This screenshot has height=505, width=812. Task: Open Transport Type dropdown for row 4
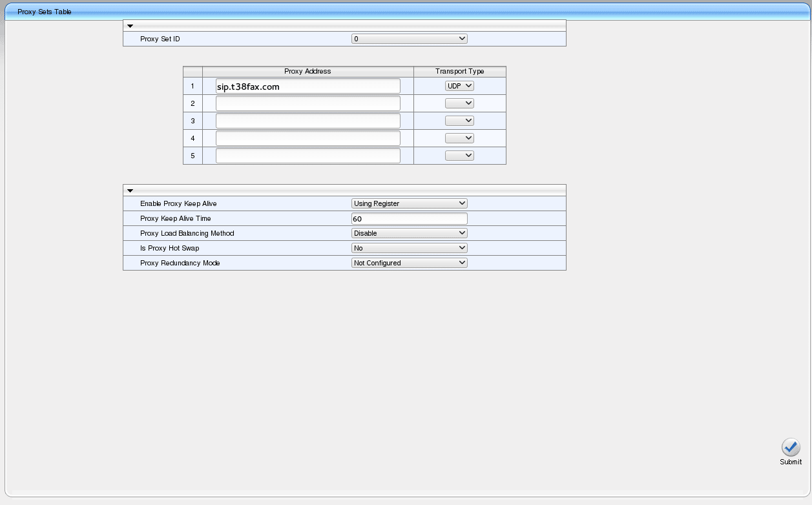459,138
